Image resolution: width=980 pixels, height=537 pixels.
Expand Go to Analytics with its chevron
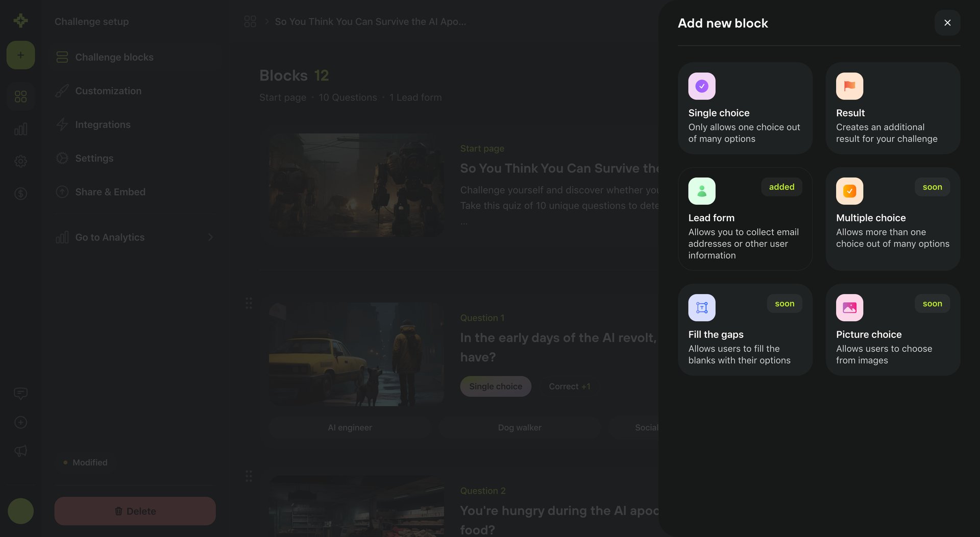[210, 237]
